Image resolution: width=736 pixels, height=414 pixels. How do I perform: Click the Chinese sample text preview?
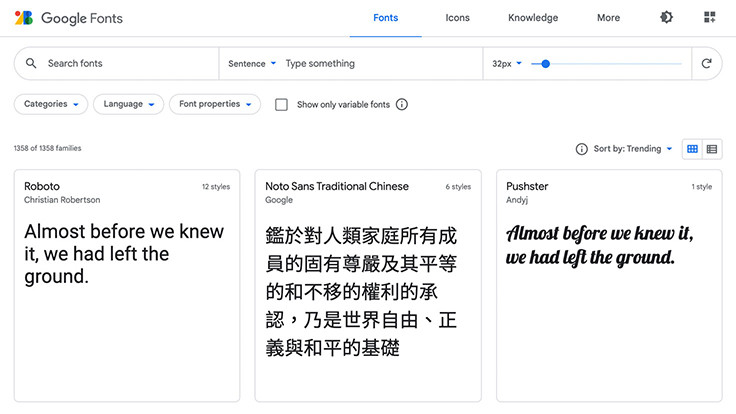coord(360,291)
